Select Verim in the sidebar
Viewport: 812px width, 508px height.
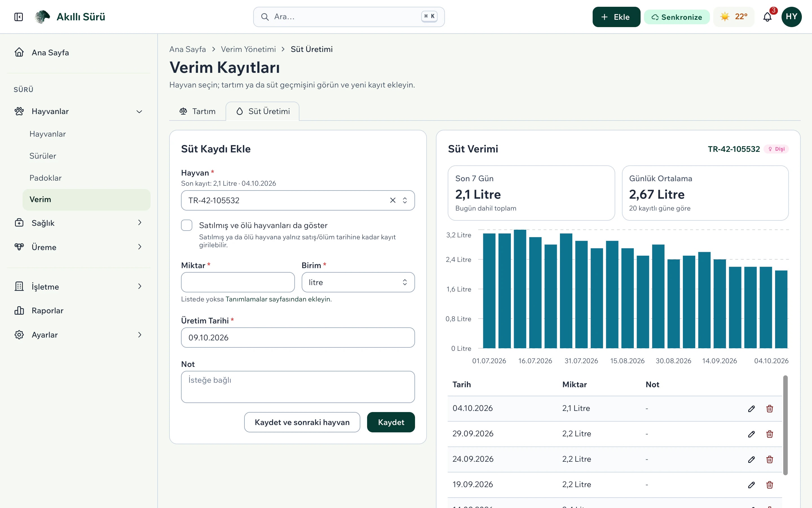(x=86, y=200)
